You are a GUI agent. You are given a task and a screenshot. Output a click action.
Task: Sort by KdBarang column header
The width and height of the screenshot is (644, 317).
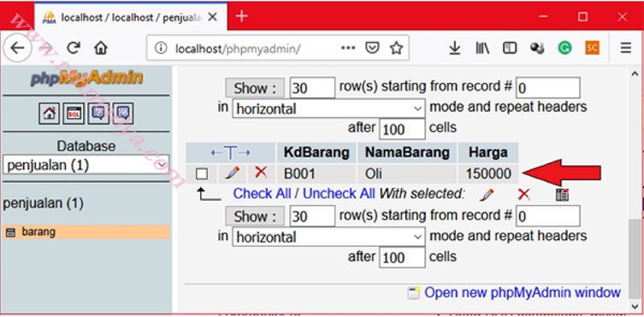pos(316,153)
